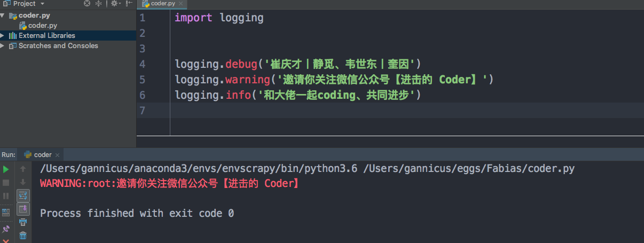Expand the Scratches and Consoles node
The width and height of the screenshot is (644, 243).
(3, 46)
